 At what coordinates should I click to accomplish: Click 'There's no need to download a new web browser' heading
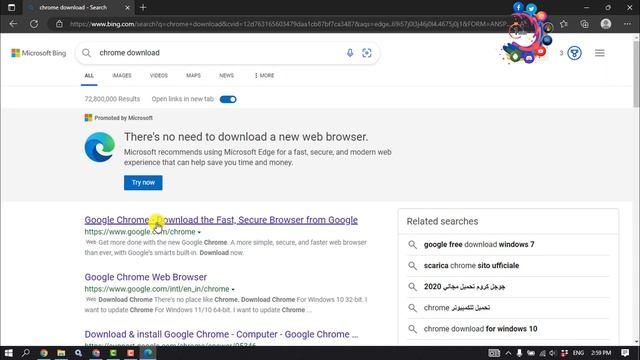pyautogui.click(x=246, y=137)
